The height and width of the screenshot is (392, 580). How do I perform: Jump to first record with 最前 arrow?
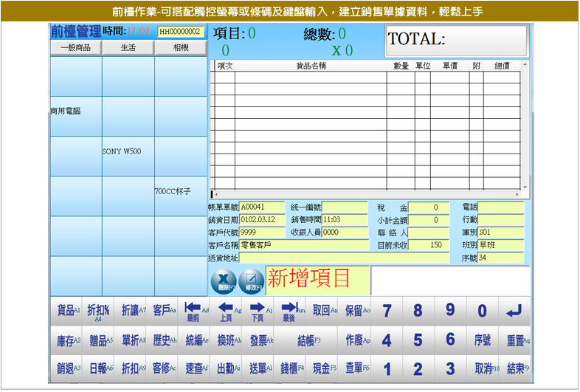click(x=194, y=311)
